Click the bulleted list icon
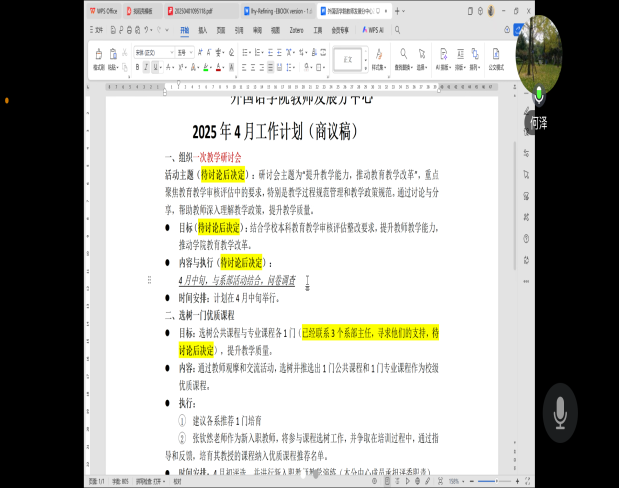Screen dimensions: 619x488 (246, 51)
